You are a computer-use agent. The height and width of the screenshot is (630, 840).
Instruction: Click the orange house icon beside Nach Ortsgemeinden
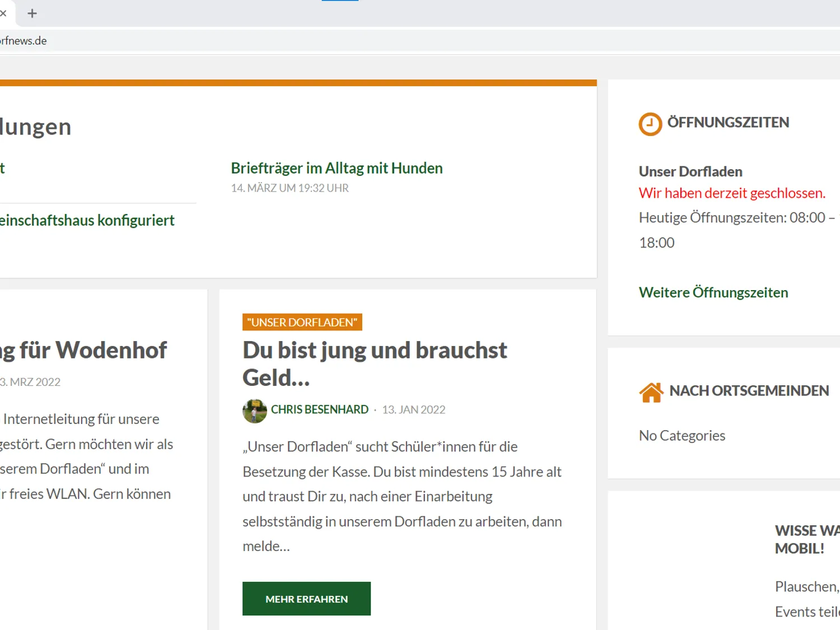tap(651, 392)
